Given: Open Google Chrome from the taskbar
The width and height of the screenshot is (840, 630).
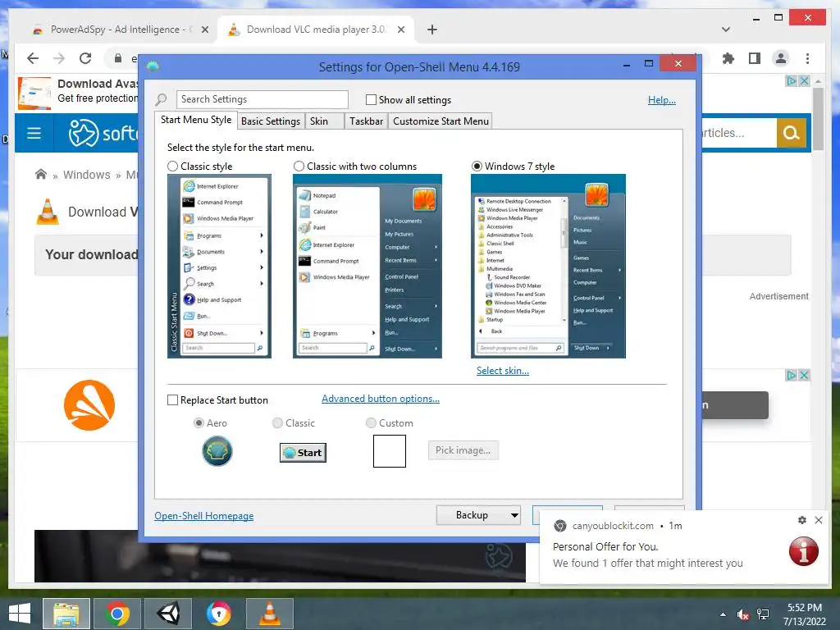Looking at the screenshot, I should [x=116, y=614].
